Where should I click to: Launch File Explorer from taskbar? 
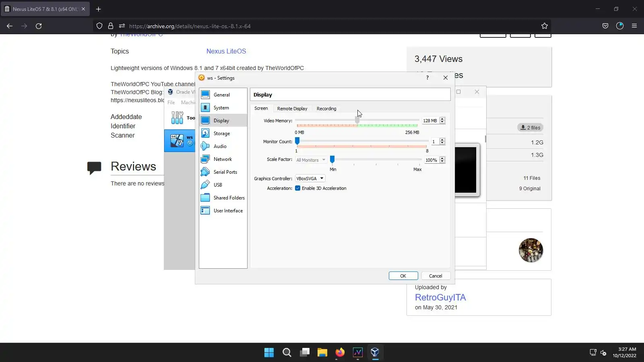322,353
